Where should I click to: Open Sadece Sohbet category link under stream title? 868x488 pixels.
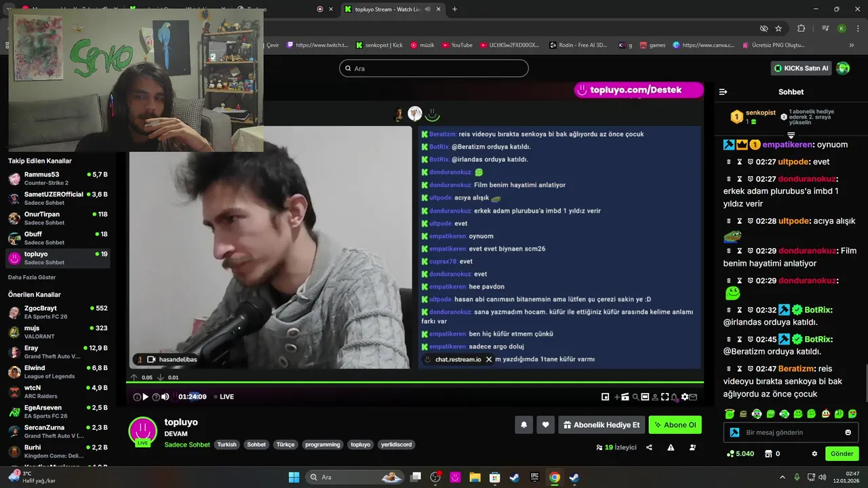pos(187,445)
